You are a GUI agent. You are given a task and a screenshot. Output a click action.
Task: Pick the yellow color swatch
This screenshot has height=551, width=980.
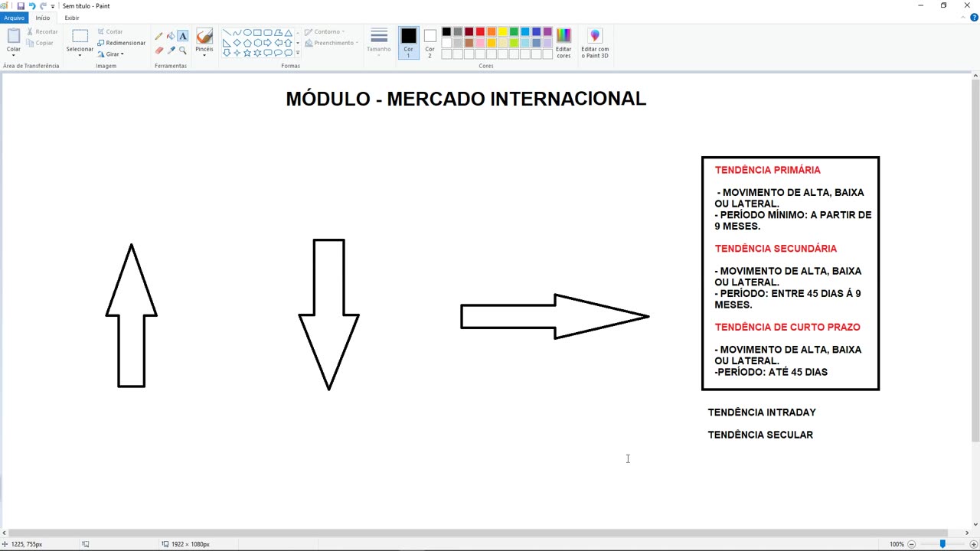502,31
